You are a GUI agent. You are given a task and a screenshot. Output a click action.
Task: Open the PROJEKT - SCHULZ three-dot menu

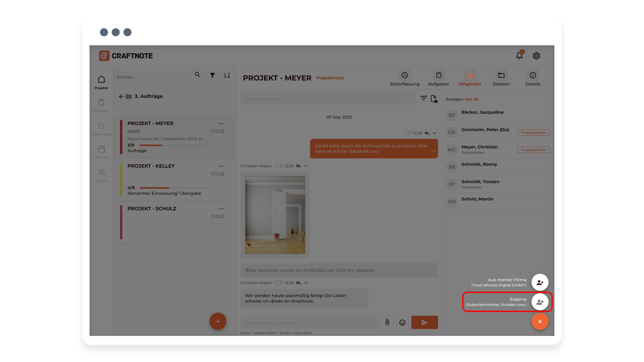[x=221, y=209]
